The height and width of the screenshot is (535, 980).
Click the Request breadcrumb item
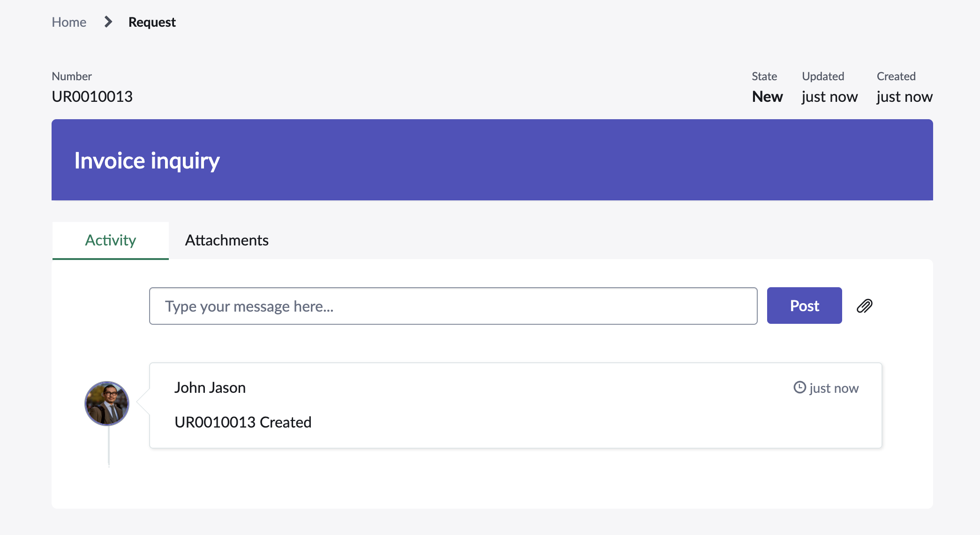tap(152, 22)
